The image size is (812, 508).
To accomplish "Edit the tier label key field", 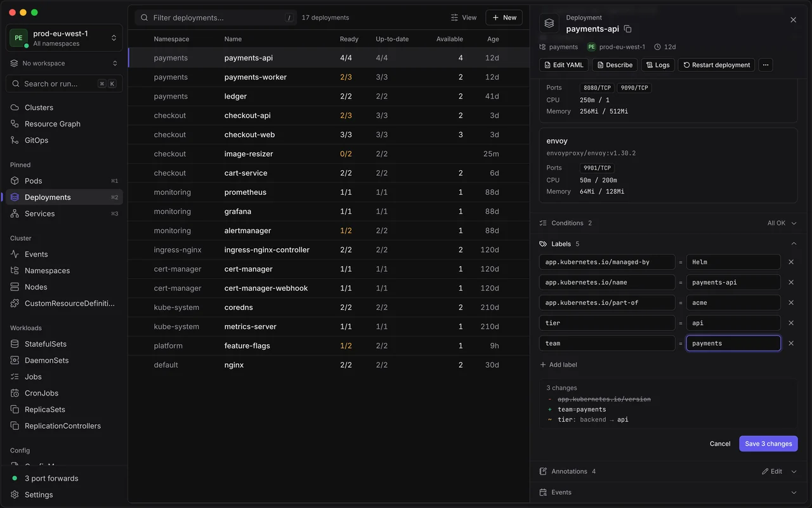I will (607, 323).
